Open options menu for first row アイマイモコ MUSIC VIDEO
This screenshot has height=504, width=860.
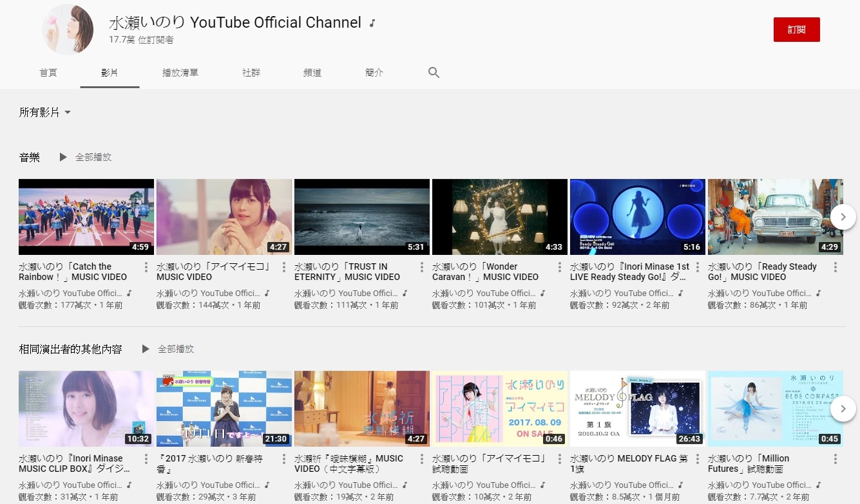pyautogui.click(x=284, y=267)
